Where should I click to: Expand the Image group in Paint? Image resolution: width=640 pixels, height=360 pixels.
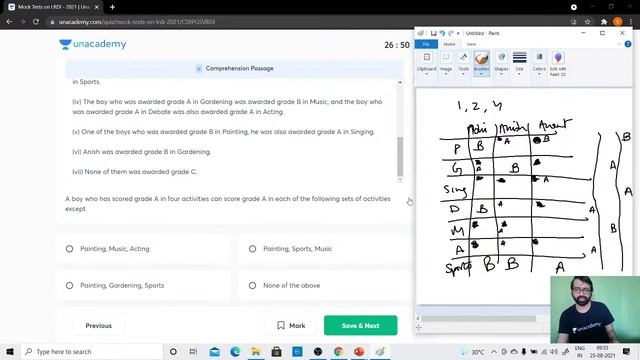446,64
